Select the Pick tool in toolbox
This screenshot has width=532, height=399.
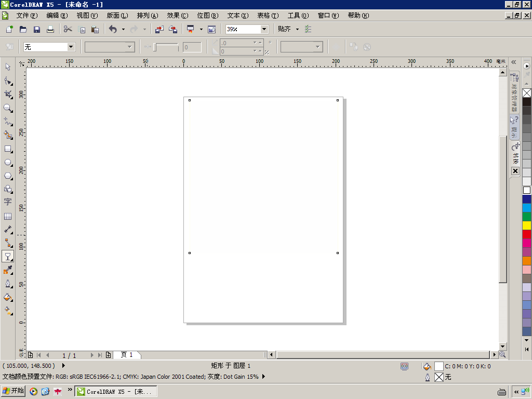point(8,67)
